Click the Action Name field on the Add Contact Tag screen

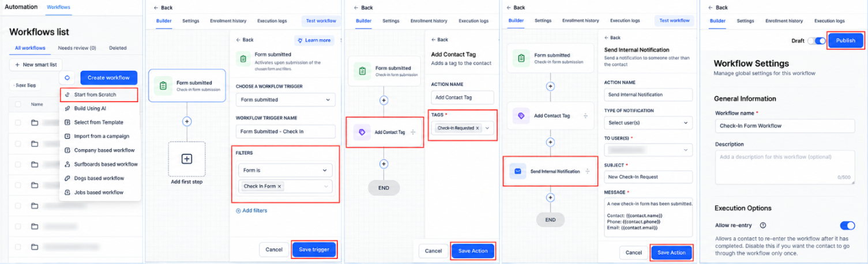pyautogui.click(x=463, y=98)
